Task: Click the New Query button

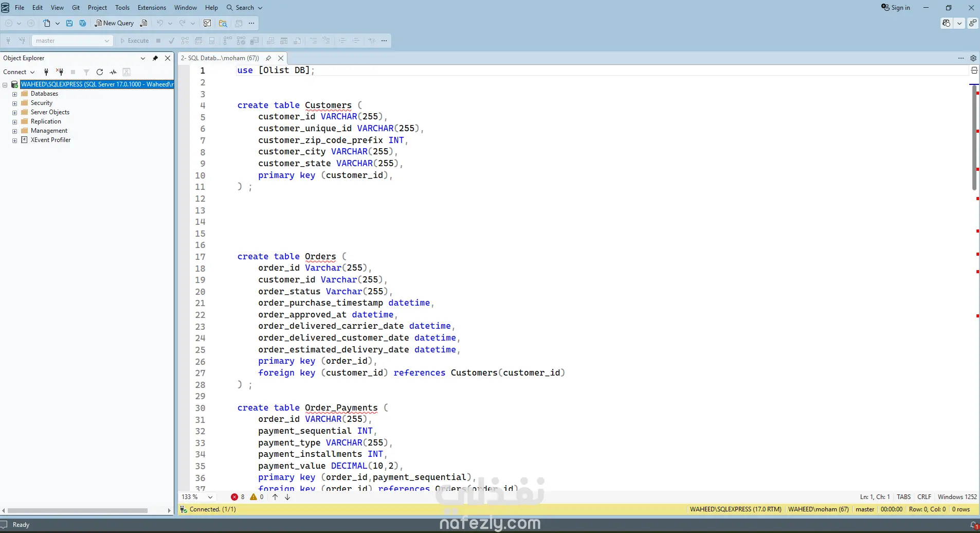Action: coord(114,23)
